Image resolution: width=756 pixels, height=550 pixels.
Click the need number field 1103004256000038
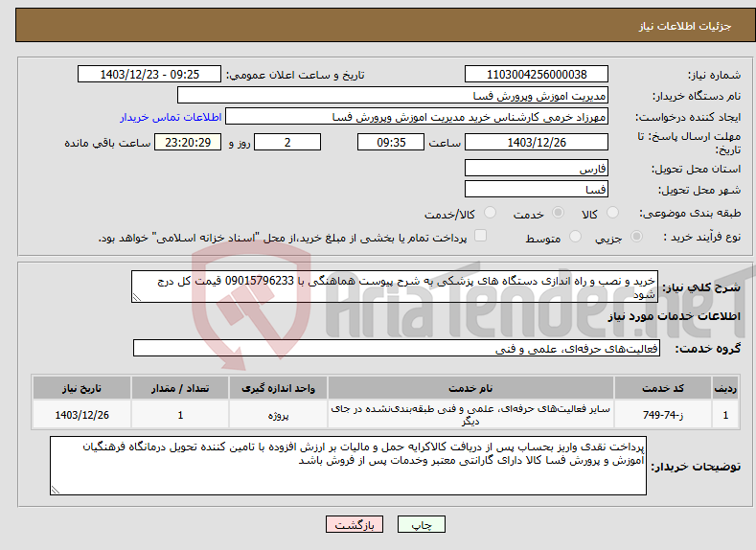tap(537, 74)
